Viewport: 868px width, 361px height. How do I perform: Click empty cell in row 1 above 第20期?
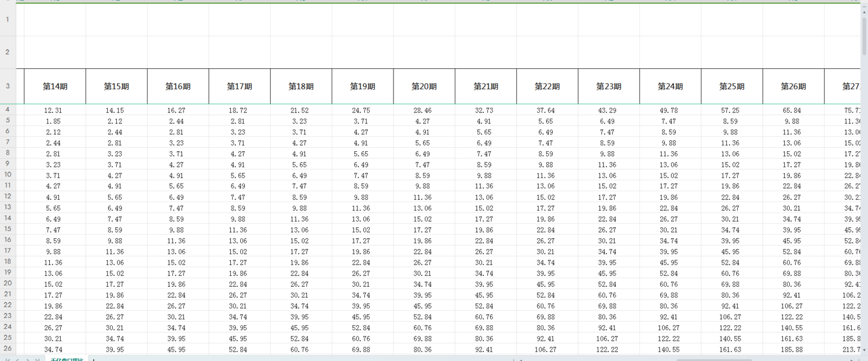point(424,20)
